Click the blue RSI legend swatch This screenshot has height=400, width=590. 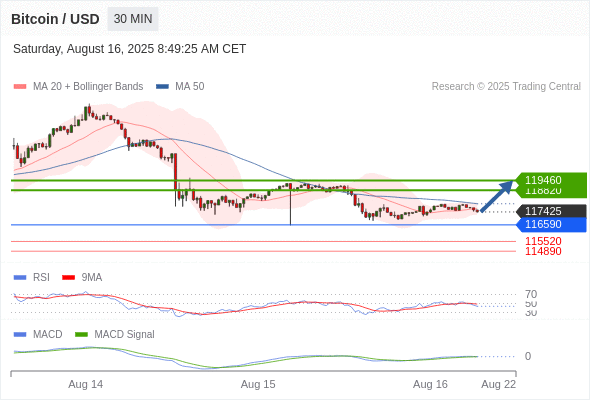[x=20, y=278]
